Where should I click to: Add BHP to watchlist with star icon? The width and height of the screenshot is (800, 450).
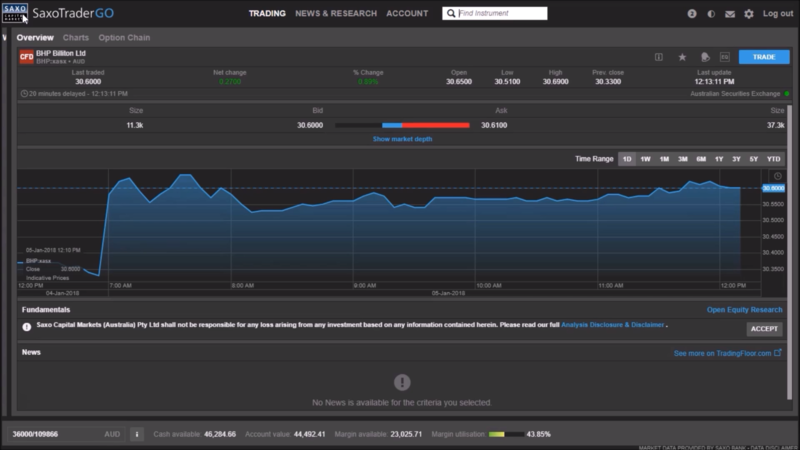pyautogui.click(x=682, y=57)
